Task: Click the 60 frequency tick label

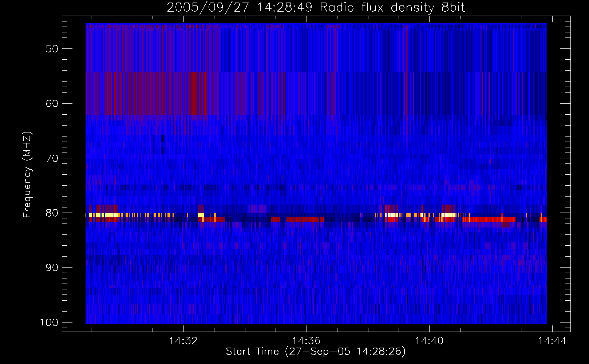Action: pos(52,103)
